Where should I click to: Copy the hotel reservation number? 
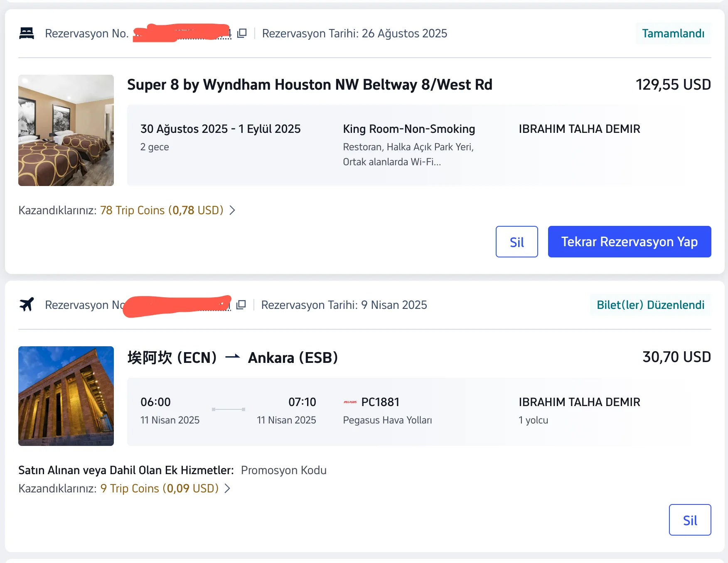tap(242, 33)
